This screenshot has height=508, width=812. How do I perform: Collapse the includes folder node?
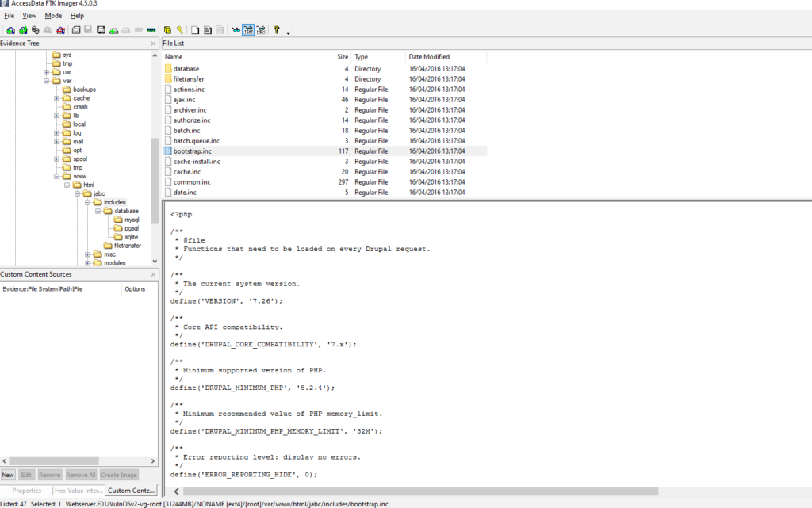pos(88,202)
